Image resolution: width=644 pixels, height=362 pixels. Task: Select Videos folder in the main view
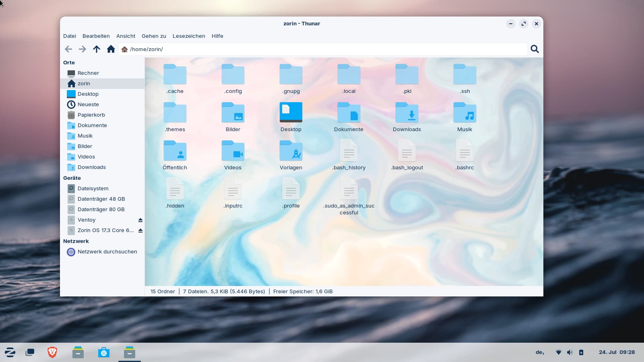[233, 155]
